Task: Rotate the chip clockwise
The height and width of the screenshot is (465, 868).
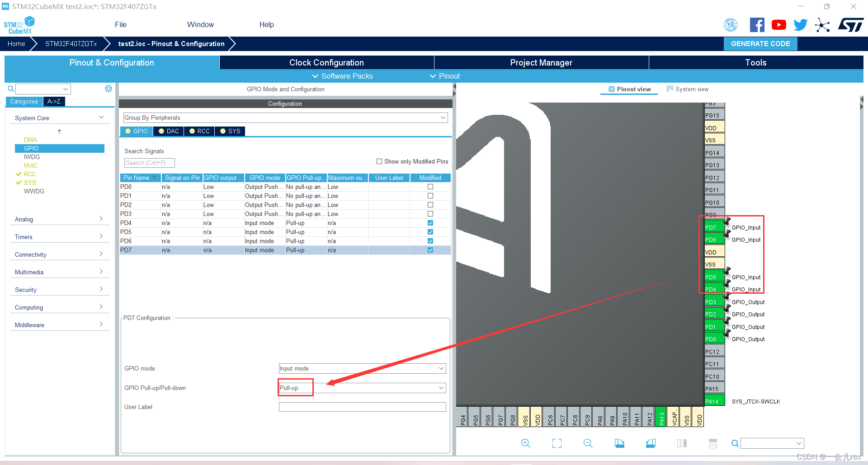Action: (619, 443)
